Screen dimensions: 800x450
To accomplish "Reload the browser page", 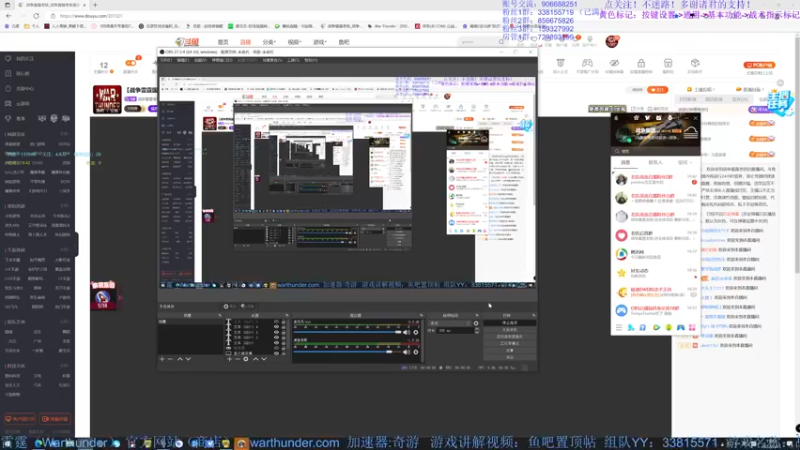I will point(36,16).
